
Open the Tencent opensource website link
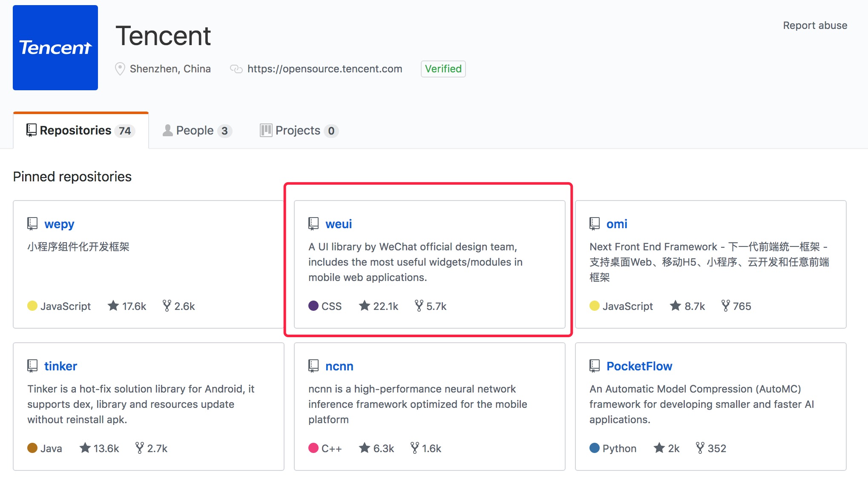point(323,69)
